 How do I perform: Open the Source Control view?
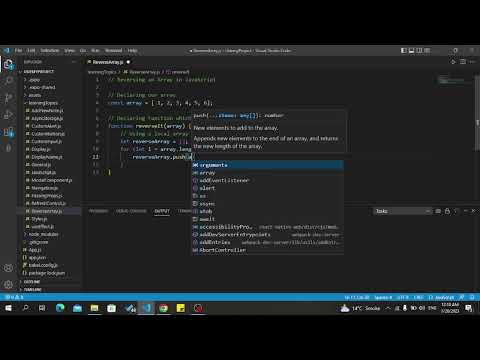point(9,98)
